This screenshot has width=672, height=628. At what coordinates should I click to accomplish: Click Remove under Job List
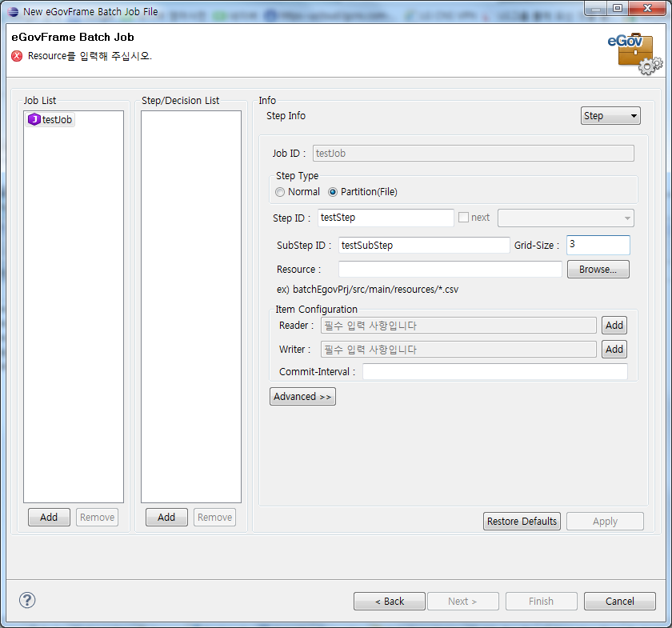point(97,518)
